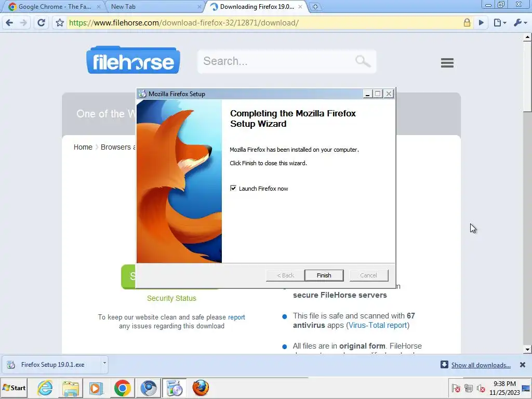Launch Internet Explorer from taskbar
The image size is (532, 399).
[x=45, y=388]
